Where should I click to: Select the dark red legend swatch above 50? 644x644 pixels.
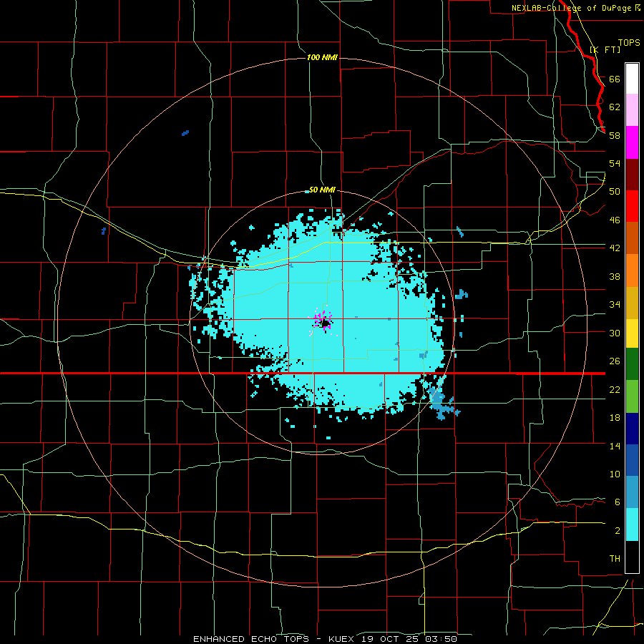[x=632, y=175]
